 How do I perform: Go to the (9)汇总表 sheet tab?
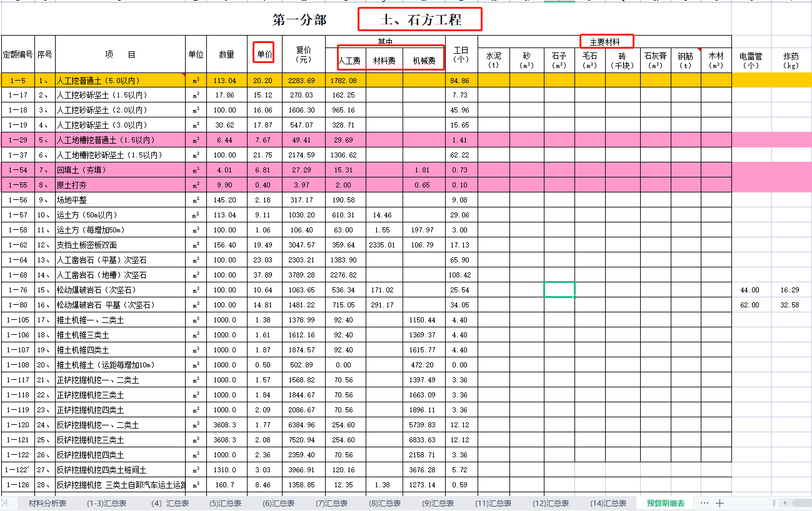438,503
